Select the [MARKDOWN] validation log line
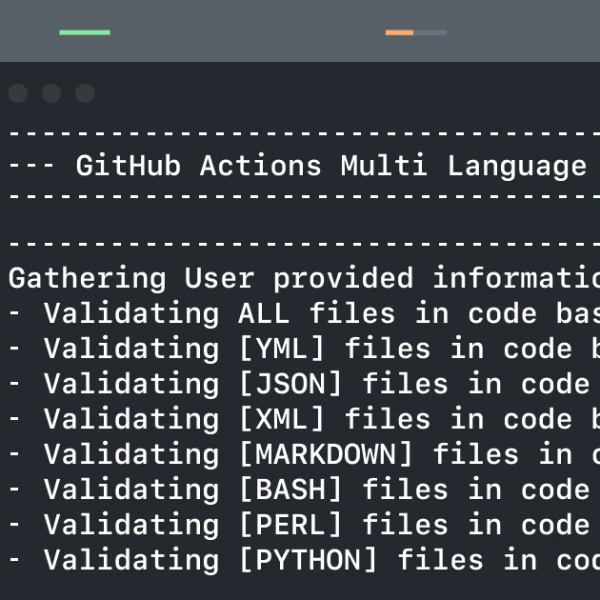The image size is (600, 600). coord(300,455)
